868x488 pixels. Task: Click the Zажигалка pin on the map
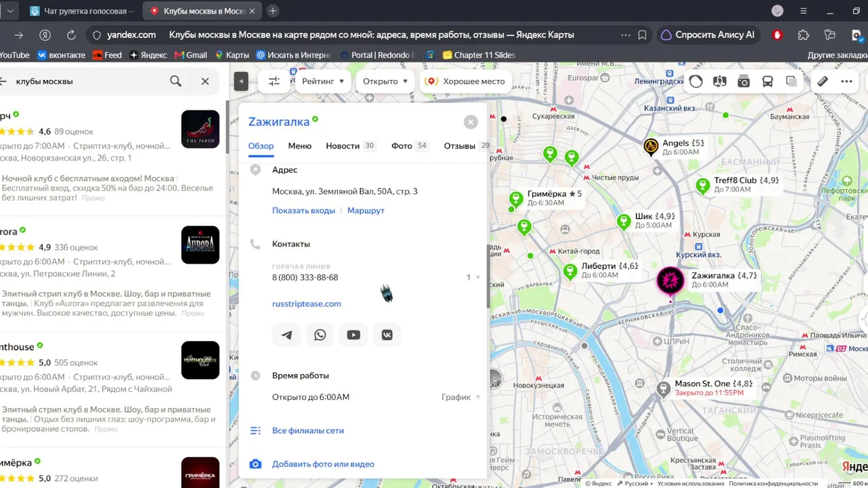(x=671, y=280)
